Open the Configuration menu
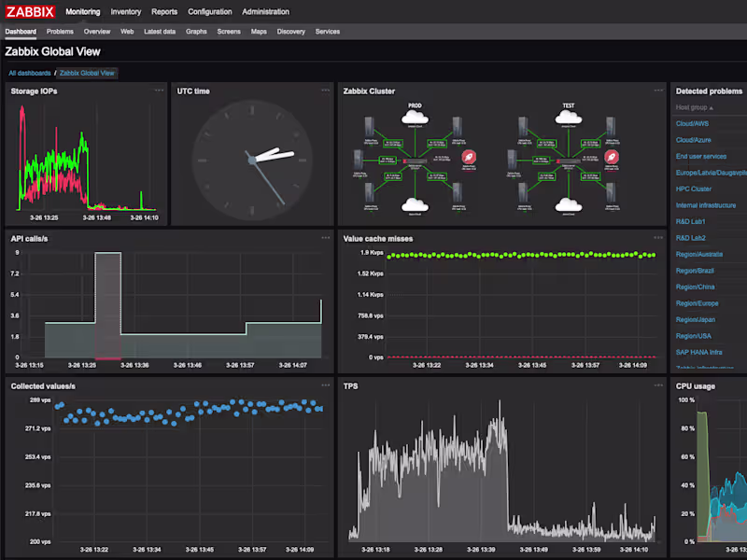This screenshot has height=560, width=747. pos(209,12)
